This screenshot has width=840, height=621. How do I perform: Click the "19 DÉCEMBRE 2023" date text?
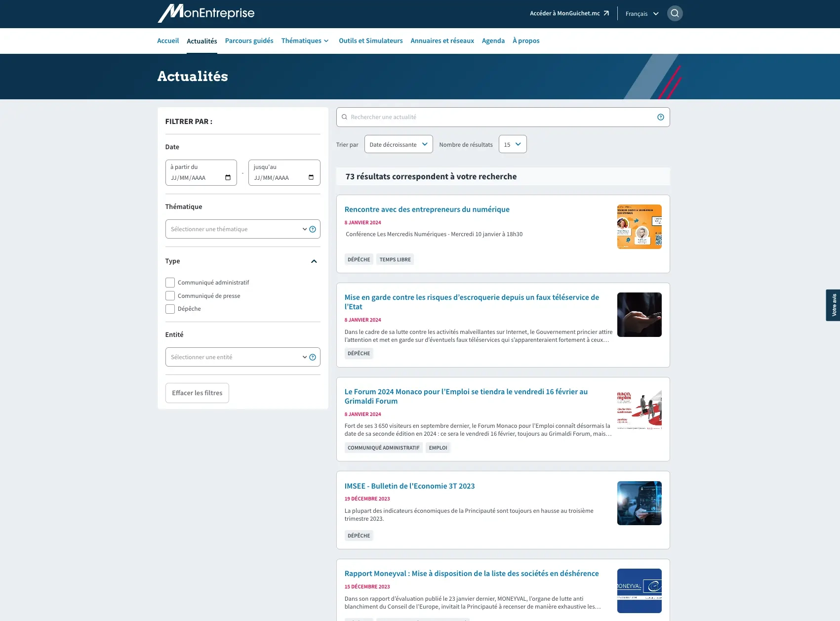pos(367,499)
